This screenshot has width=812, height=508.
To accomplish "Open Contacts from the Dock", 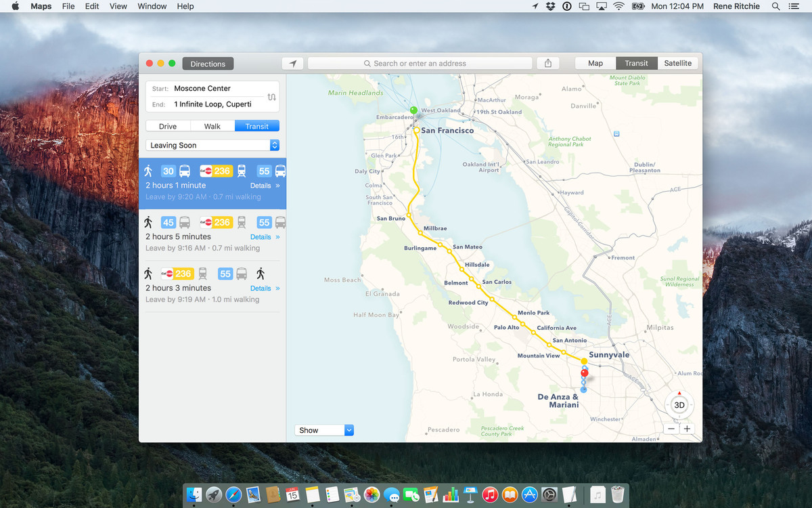I will [273, 495].
